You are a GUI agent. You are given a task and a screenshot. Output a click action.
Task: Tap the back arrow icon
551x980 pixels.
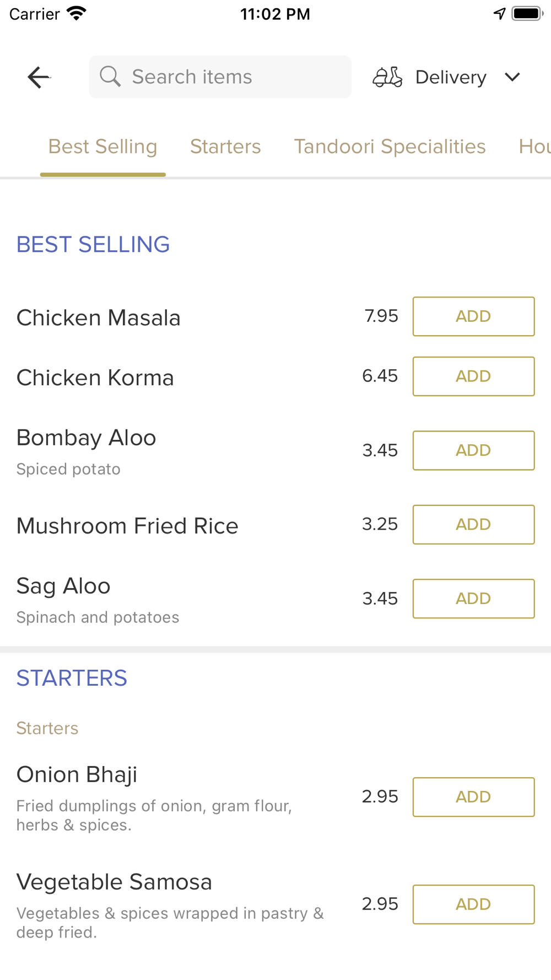(39, 77)
